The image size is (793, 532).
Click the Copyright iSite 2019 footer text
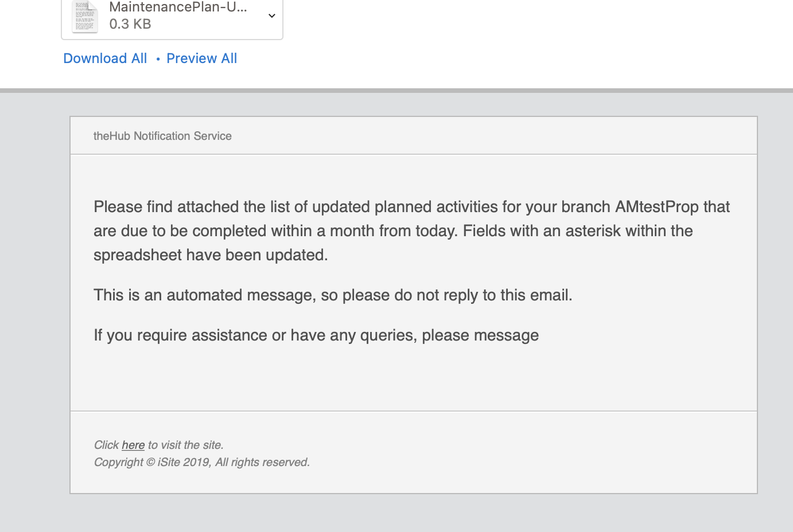tap(202, 462)
